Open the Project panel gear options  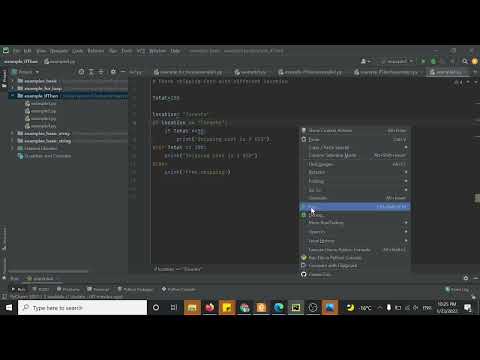click(113, 72)
